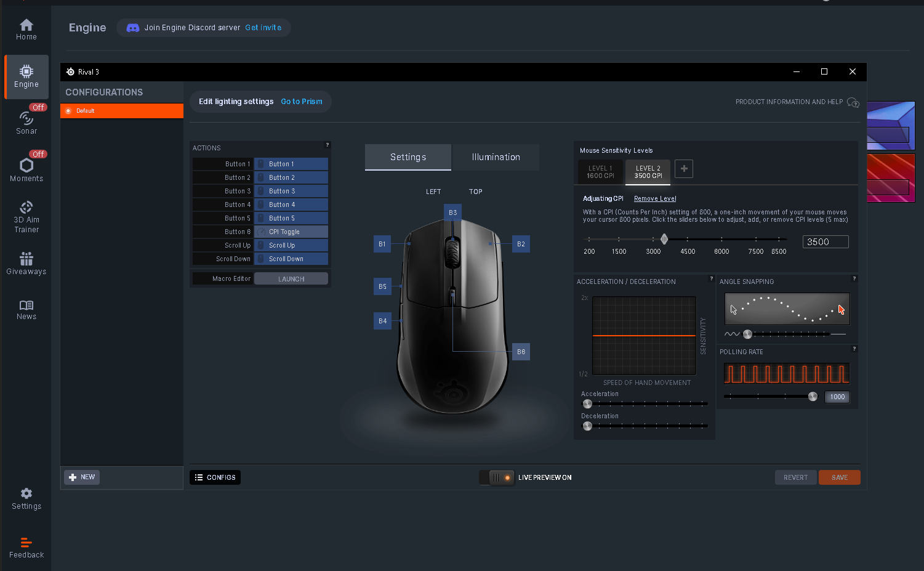Image resolution: width=924 pixels, height=571 pixels.
Task: Click the Angle Snapping slider handle
Action: pyautogui.click(x=747, y=334)
